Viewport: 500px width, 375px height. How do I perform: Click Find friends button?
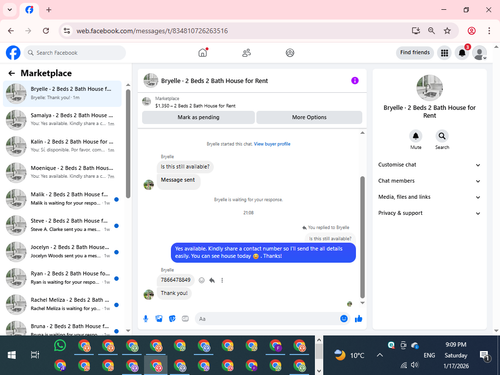pos(415,53)
